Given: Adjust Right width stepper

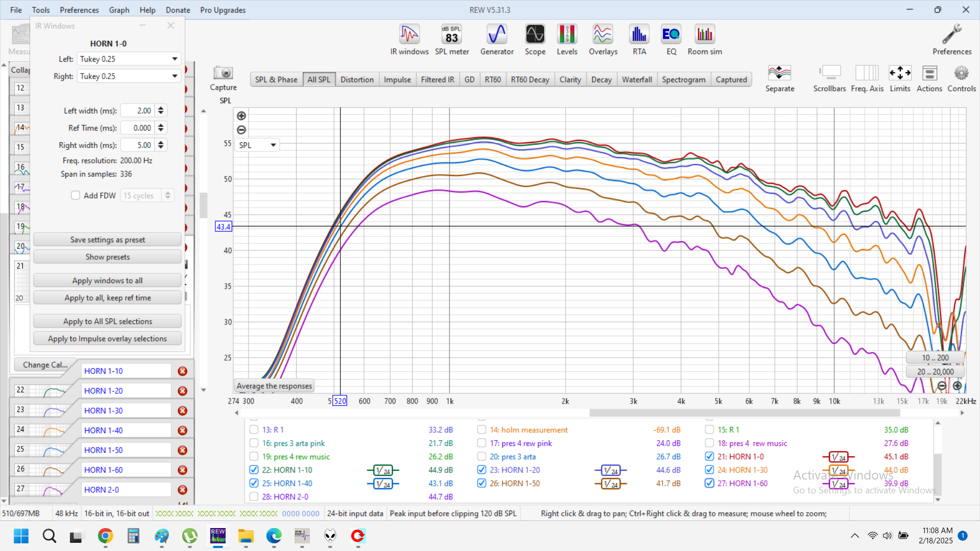Looking at the screenshot, I should [x=161, y=145].
